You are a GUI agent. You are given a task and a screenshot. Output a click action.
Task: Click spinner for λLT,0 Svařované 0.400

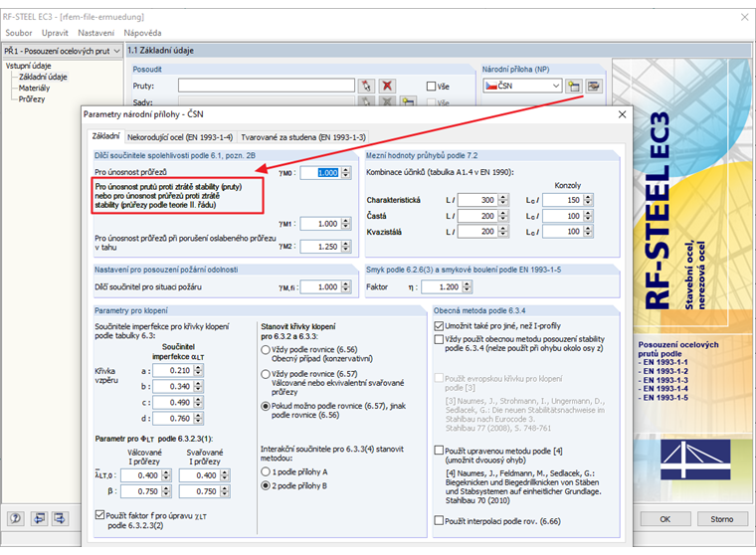225,475
